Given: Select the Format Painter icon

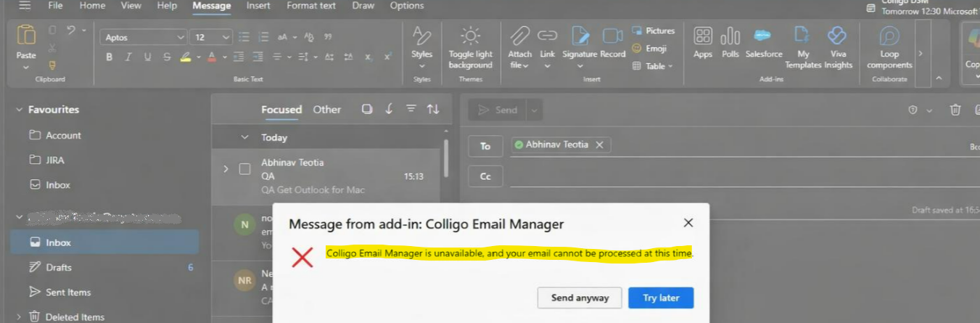Looking at the screenshot, I should click(x=52, y=65).
